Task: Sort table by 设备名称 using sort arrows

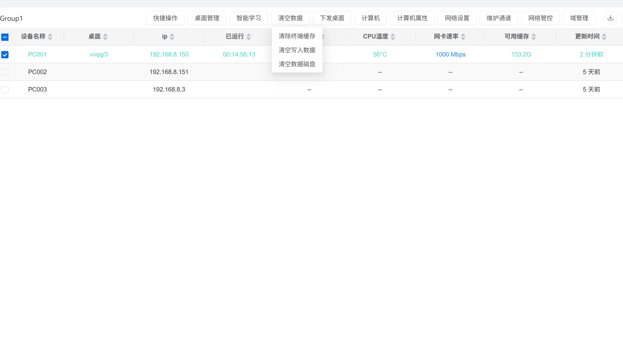Action: [x=50, y=37]
